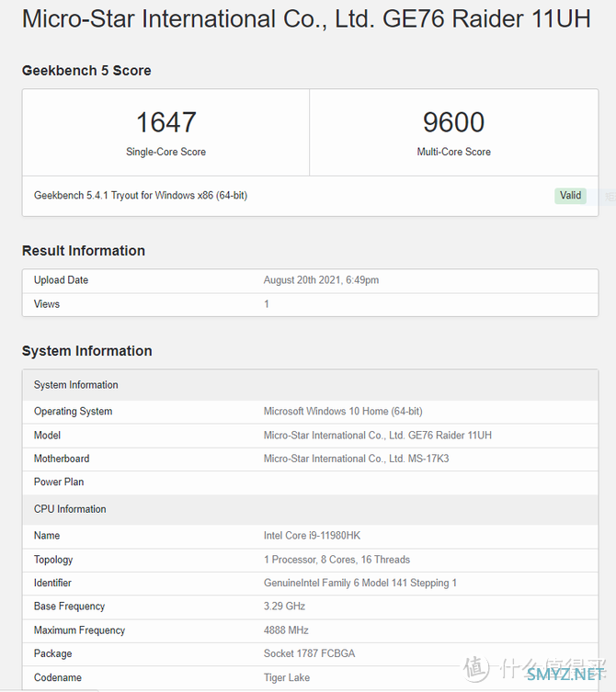Click the CPU 'Name' row label
Image resolution: width=616 pixels, height=692 pixels.
pos(47,536)
